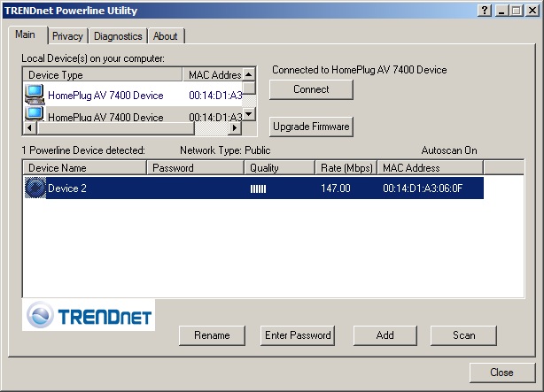Open the Privacy tab
Viewport: 544px width, 392px height.
67,36
